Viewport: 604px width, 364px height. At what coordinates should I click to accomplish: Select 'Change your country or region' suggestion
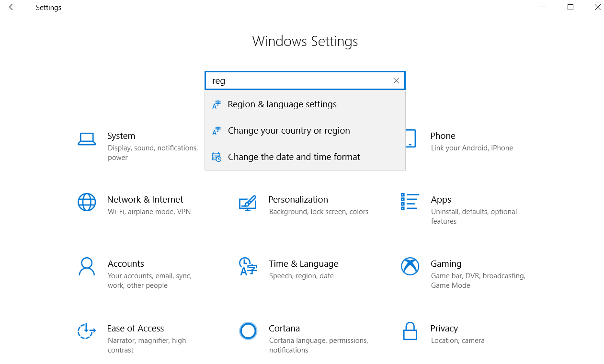tap(305, 131)
